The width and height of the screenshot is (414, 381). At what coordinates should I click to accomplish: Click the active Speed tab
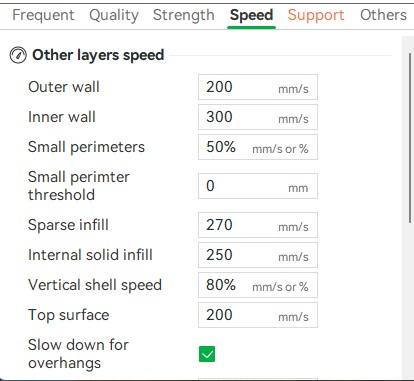point(252,15)
